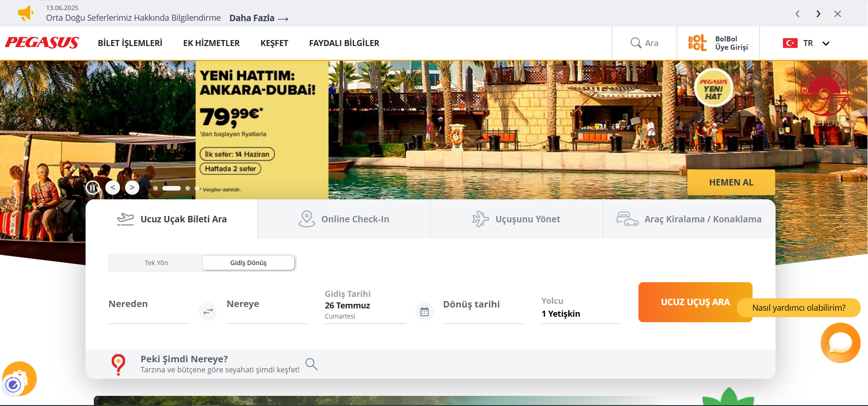The width and height of the screenshot is (868, 406).
Task: Click the magnifier beside Peki Şimdi Nereye
Action: coord(311,364)
